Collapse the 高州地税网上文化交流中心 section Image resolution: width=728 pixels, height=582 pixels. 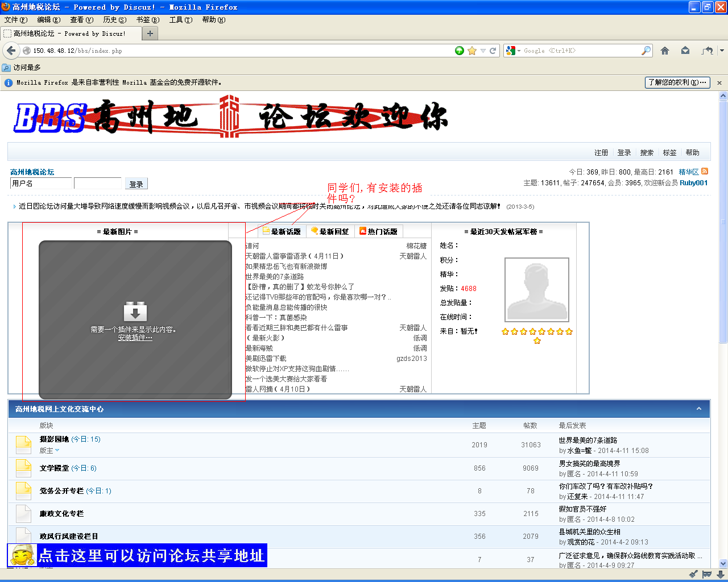point(698,409)
